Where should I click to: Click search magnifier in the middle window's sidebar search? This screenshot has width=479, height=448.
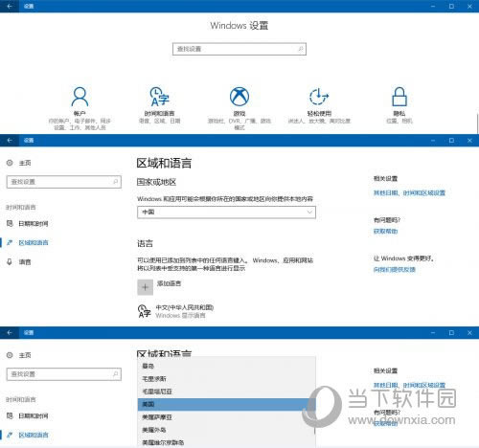coord(115,182)
